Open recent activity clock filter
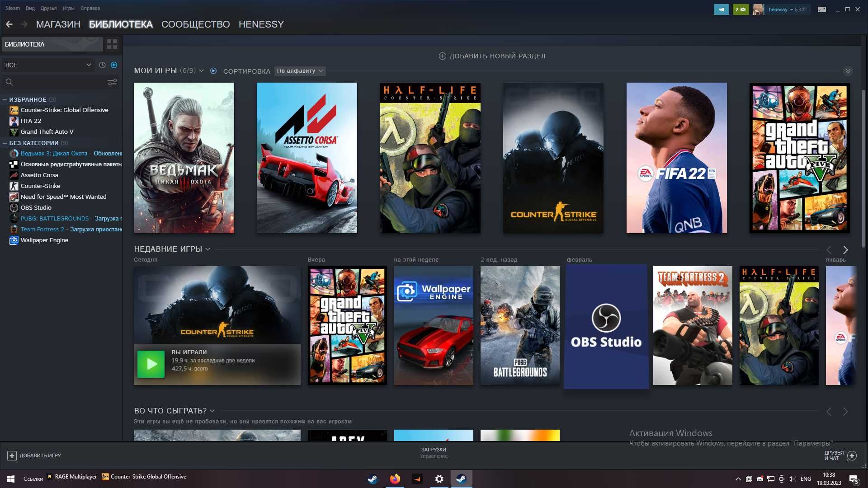Screen dimensions: 868x488 [x=102, y=65]
